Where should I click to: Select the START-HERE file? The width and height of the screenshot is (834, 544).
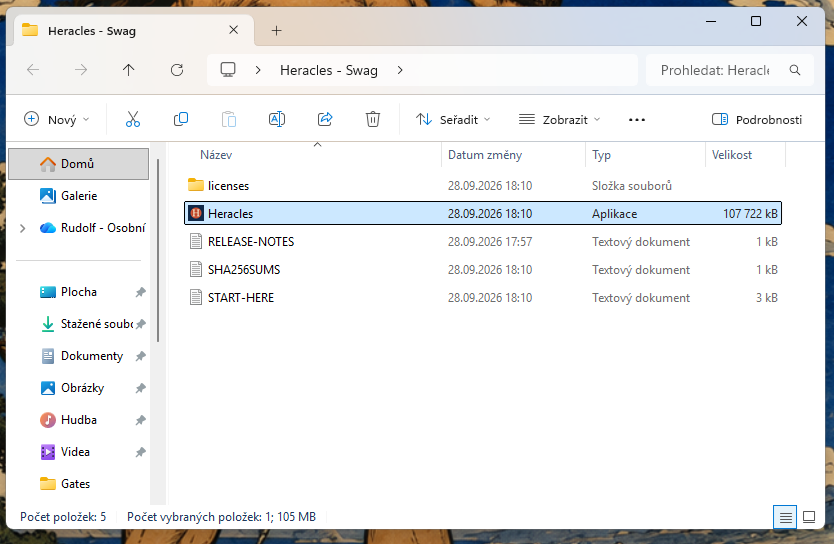tap(483, 298)
